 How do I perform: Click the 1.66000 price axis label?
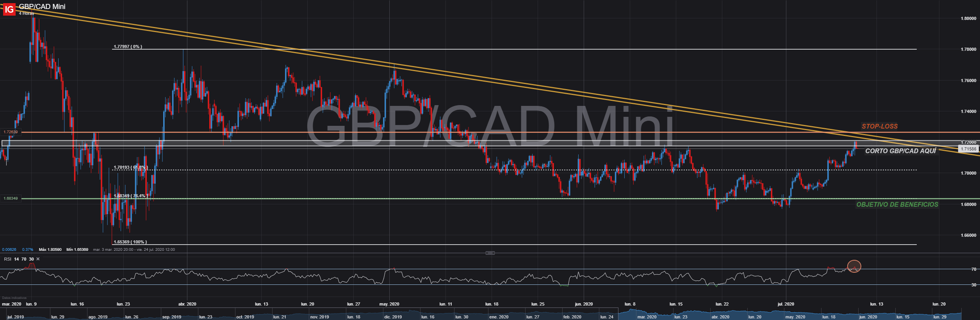tap(968, 235)
